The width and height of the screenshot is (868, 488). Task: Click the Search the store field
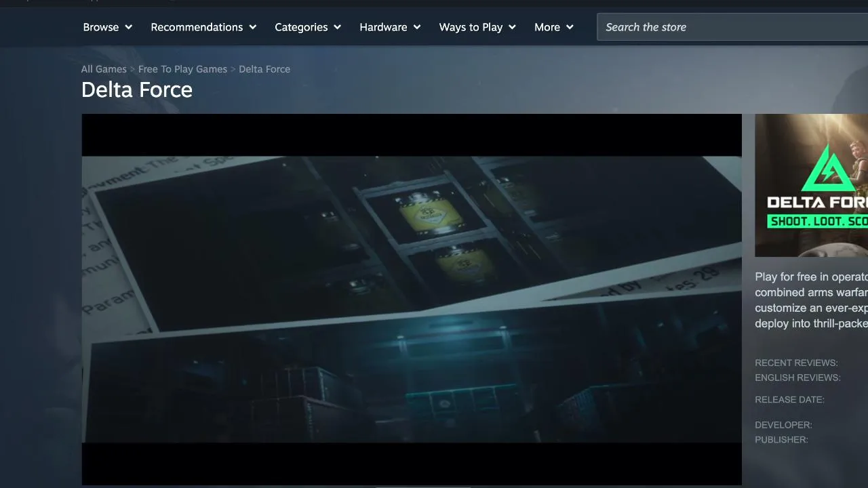pyautogui.click(x=732, y=27)
